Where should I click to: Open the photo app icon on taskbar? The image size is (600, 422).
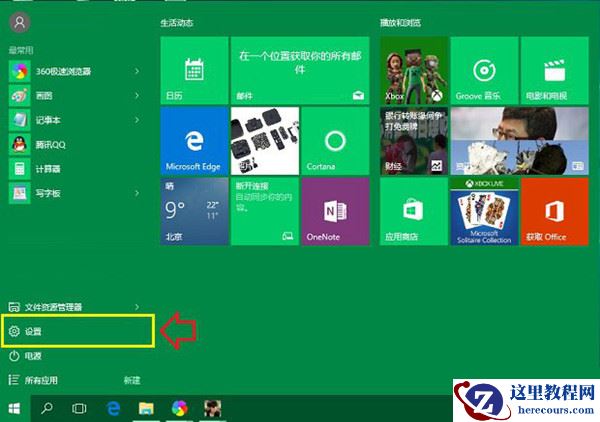click(x=213, y=409)
